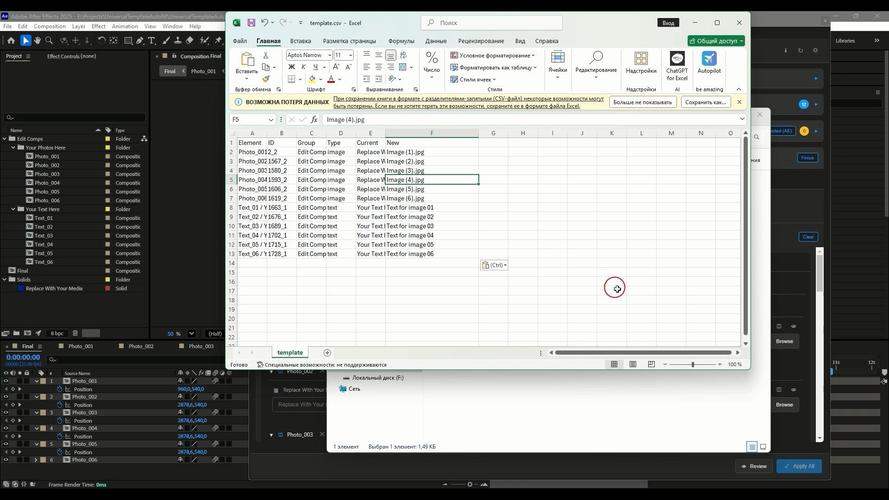Toggle bold Ж formatting in Excel ribbon
Image resolution: width=889 pixels, height=500 pixels.
click(292, 67)
